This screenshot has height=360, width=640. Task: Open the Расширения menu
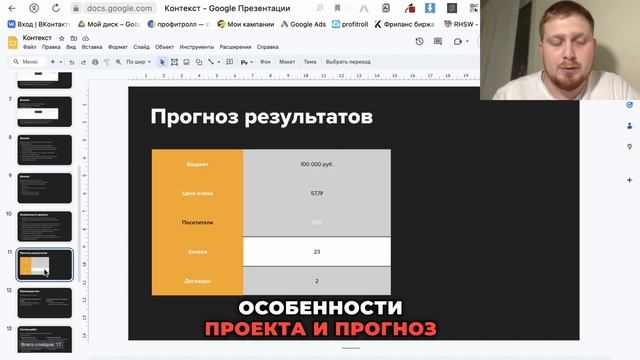click(x=236, y=47)
